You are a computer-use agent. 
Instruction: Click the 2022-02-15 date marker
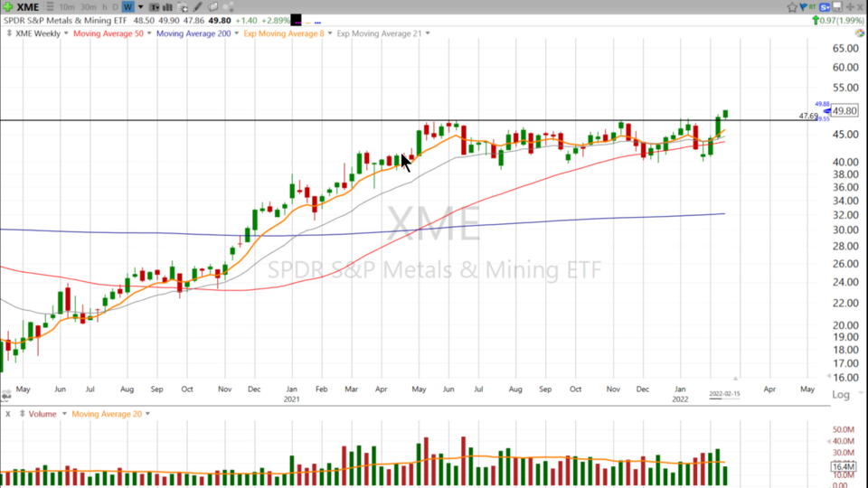click(724, 394)
